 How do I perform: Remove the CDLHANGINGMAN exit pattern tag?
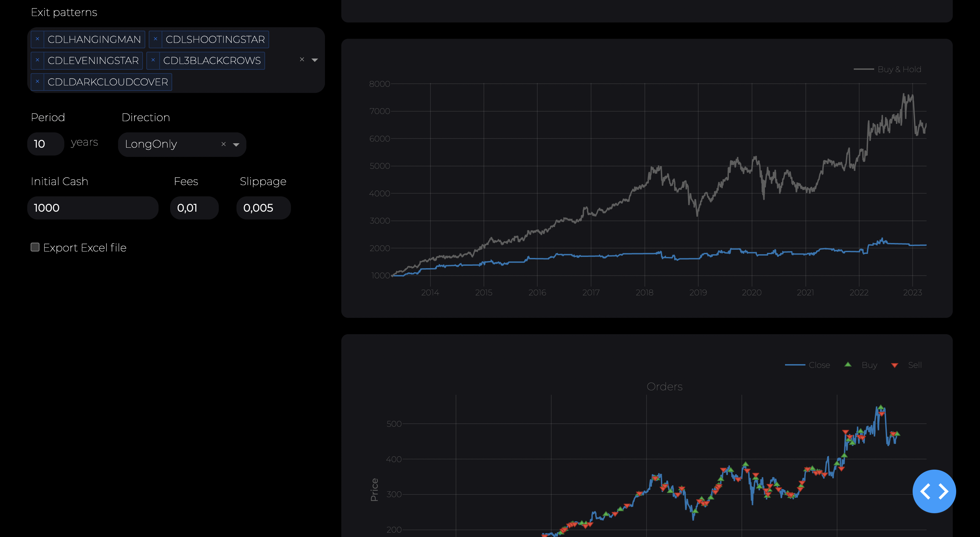click(x=37, y=38)
